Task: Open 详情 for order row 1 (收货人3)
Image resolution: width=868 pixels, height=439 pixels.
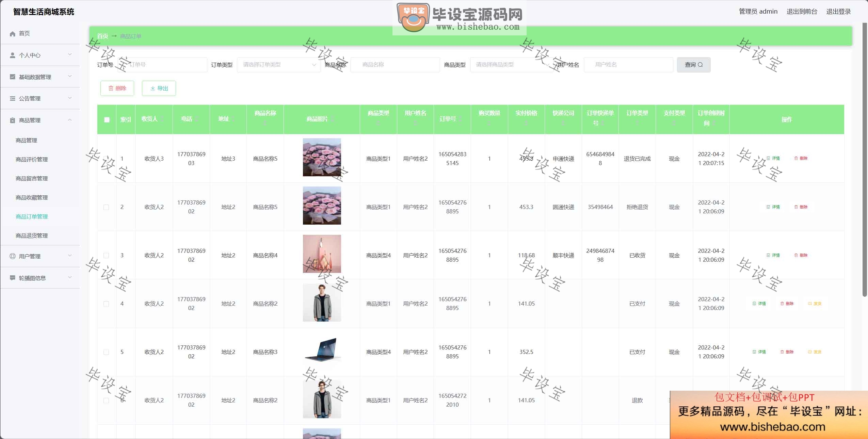Action: click(x=773, y=158)
